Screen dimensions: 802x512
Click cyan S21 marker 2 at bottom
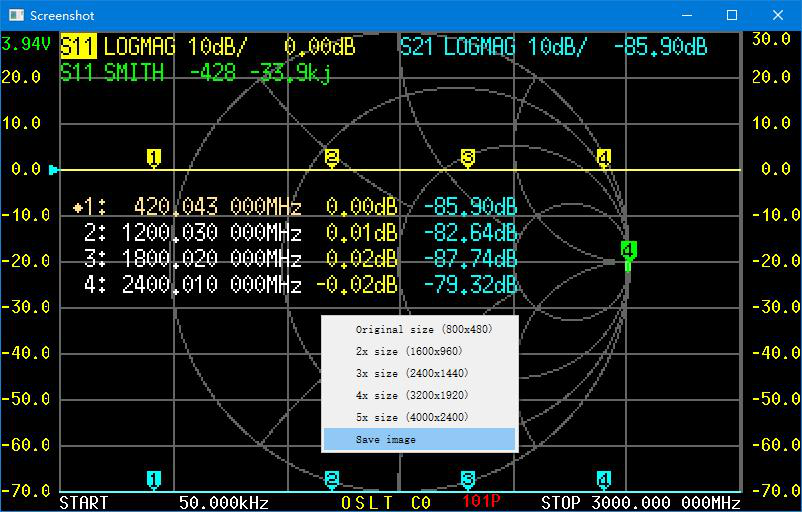coord(332,480)
